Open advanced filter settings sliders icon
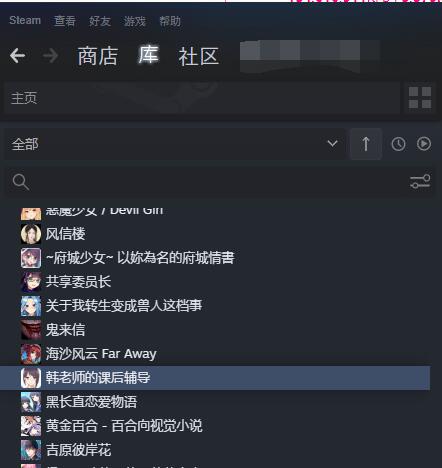Viewport: 442px width, 468px height. (x=420, y=182)
